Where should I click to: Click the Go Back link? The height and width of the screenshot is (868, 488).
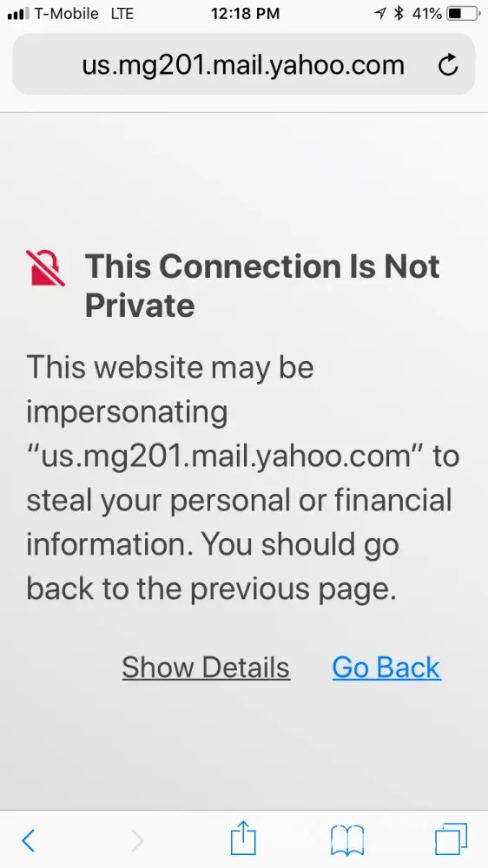(386, 667)
